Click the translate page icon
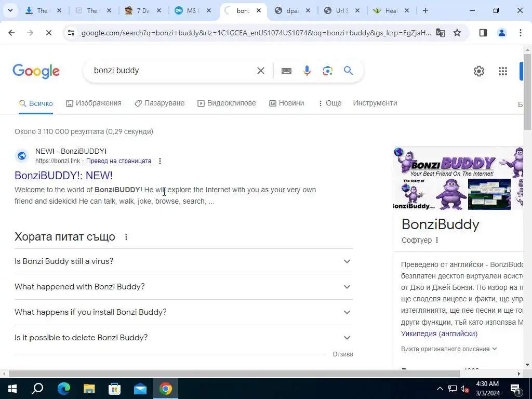The image size is (532, 399). click(x=441, y=33)
